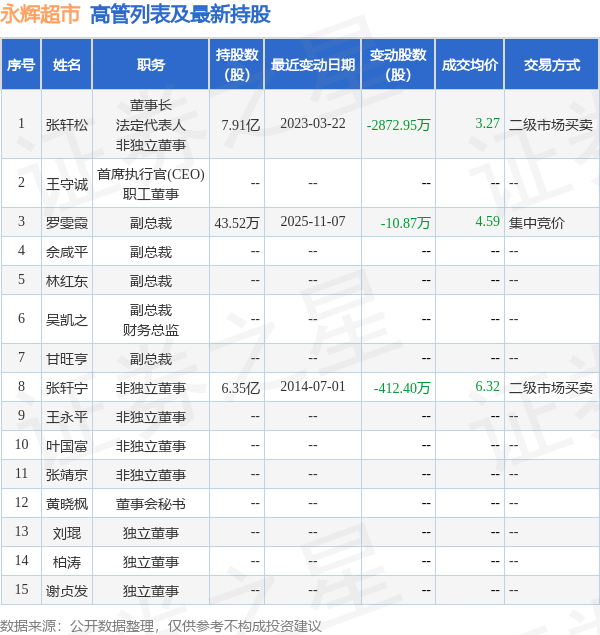Click 非独立董事 in 王永平's row
Viewport: 600px width, 635px height.
coord(151,417)
